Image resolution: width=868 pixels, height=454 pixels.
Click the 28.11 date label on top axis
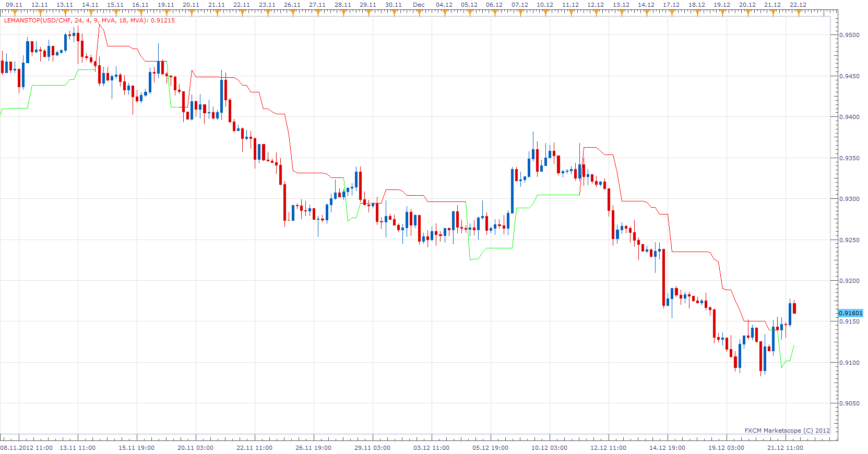[343, 5]
